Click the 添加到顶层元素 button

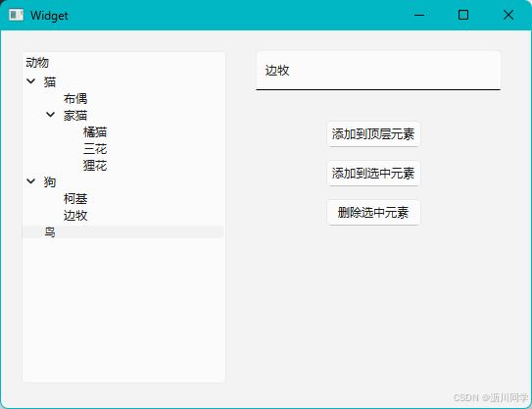click(x=373, y=134)
